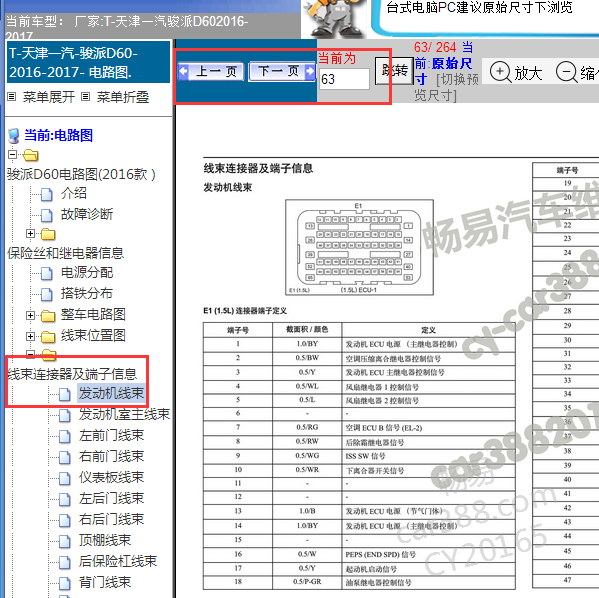Image resolution: width=599 pixels, height=598 pixels.
Task: Select 线束连接器及端子信息 folder label
Action: (72, 374)
